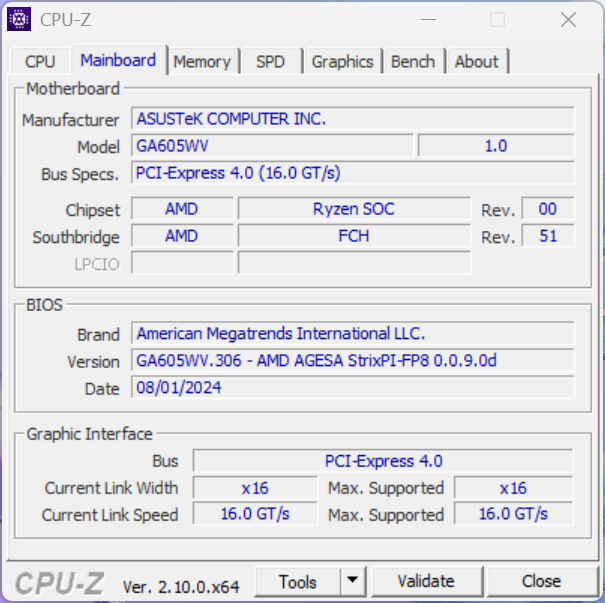This screenshot has height=603, width=605.
Task: Click the Model field GA605WV
Action: point(272,146)
